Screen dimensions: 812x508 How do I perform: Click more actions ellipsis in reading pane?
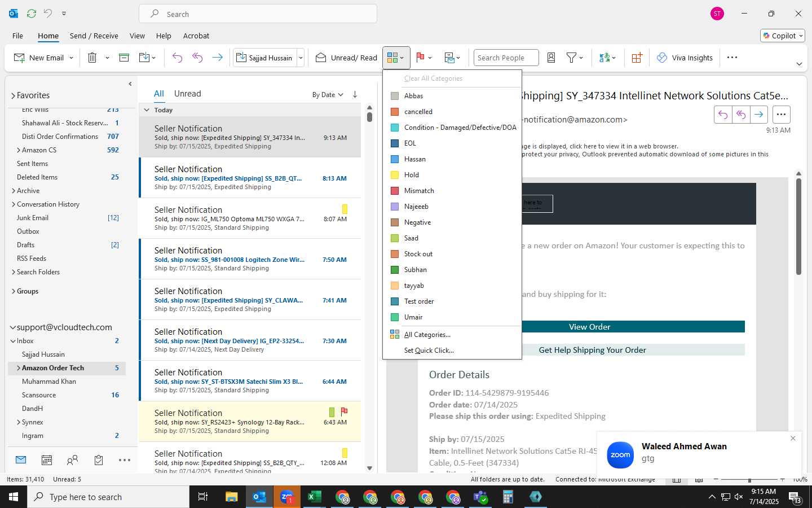tap(781, 115)
